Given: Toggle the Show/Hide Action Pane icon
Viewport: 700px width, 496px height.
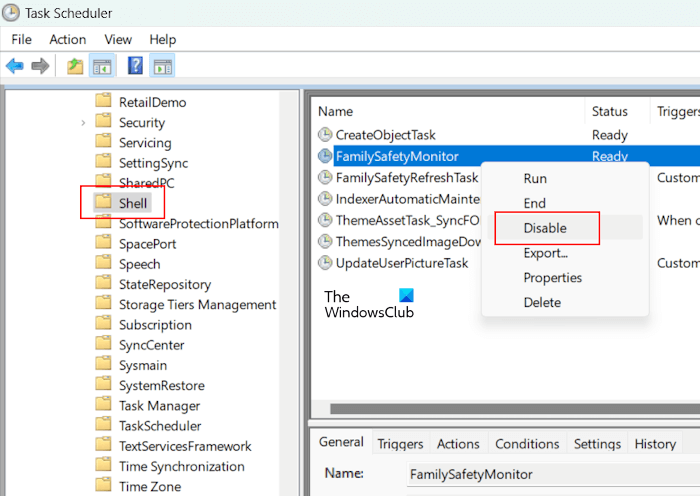Looking at the screenshot, I should coord(162,66).
